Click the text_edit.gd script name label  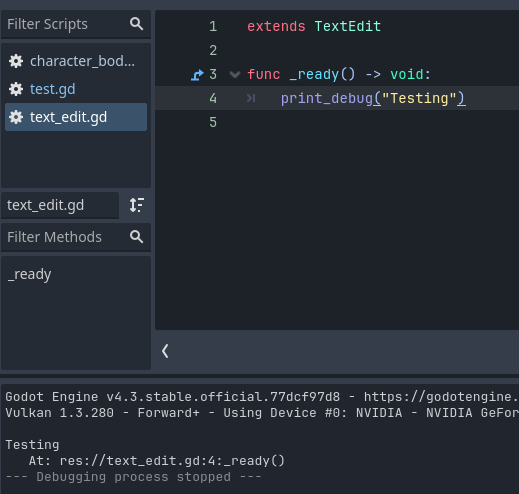45,205
